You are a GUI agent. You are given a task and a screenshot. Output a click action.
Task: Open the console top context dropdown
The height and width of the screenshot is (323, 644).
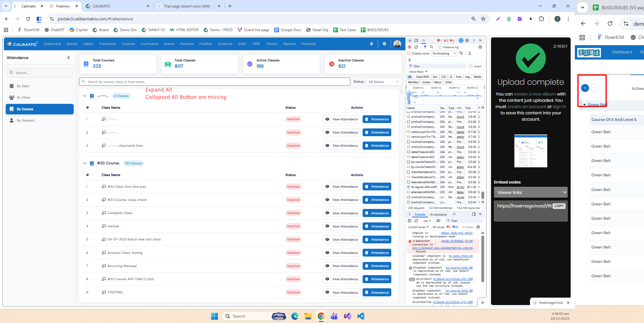tap(427, 221)
